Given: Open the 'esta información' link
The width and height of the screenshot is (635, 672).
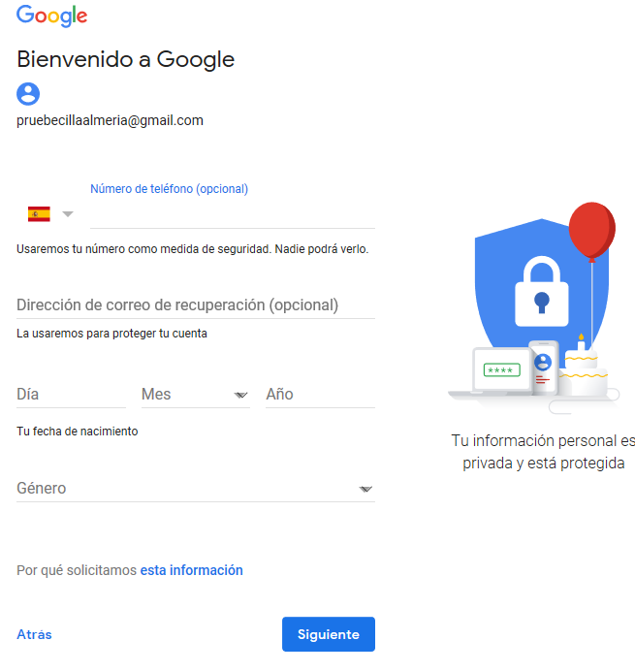Looking at the screenshot, I should click(x=191, y=570).
